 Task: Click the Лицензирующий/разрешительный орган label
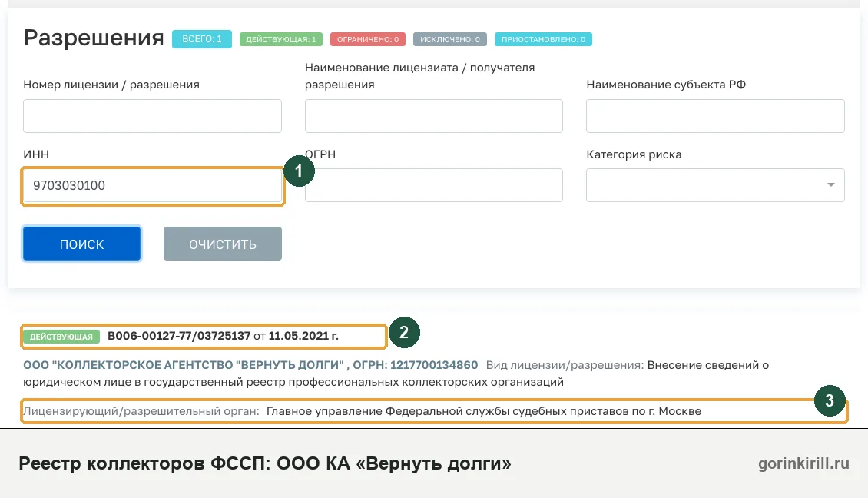[141, 411]
